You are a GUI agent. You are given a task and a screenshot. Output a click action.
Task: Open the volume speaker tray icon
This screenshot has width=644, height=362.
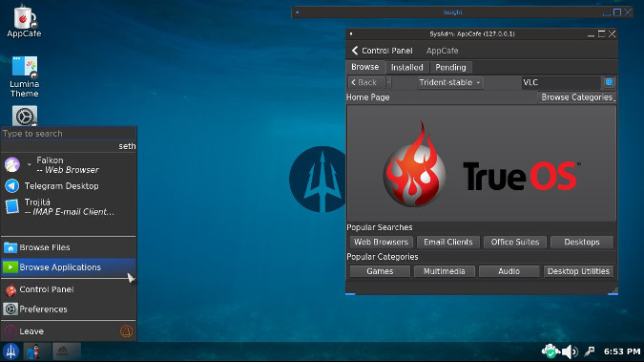[x=570, y=351]
